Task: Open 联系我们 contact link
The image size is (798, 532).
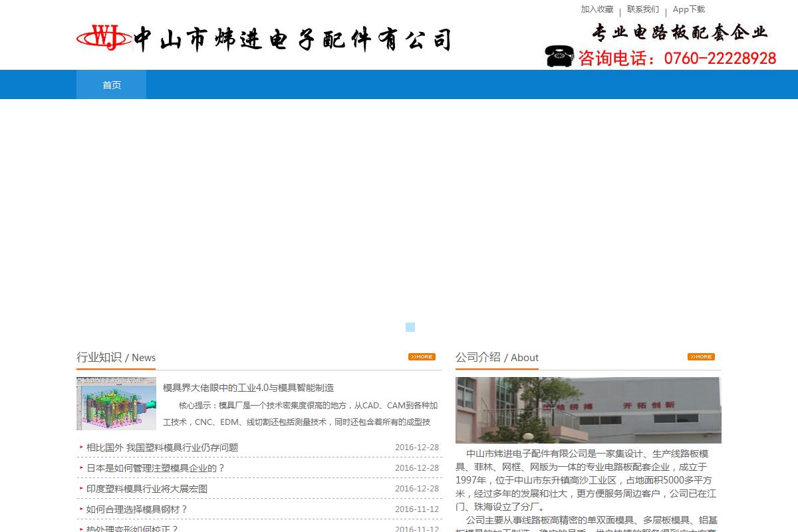Action: tap(642, 9)
